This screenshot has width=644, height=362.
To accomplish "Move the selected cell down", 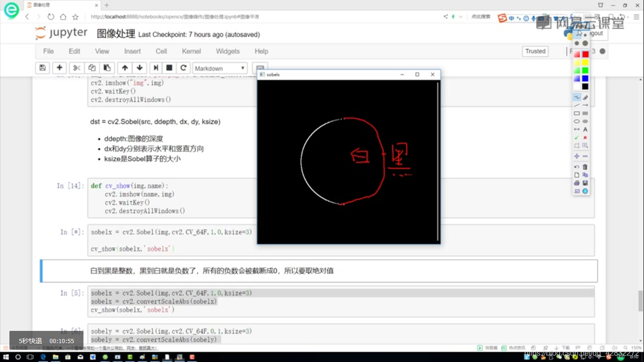I will 140,68.
